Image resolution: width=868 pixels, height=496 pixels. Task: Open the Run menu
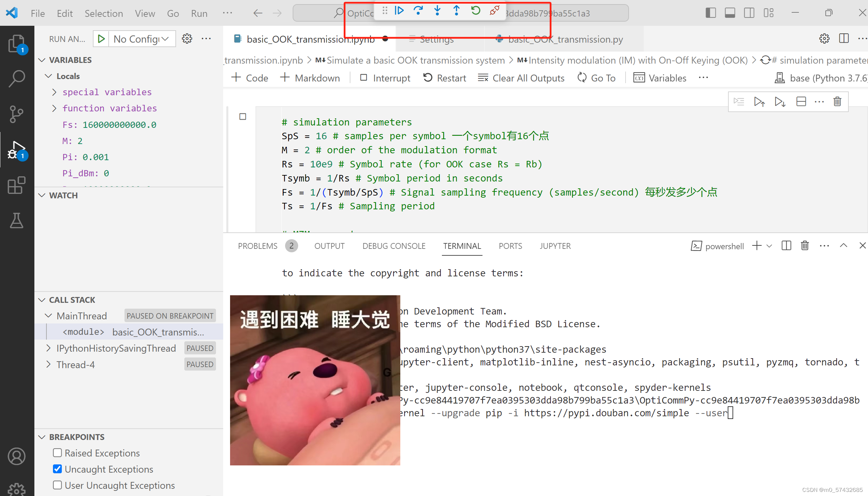click(199, 13)
